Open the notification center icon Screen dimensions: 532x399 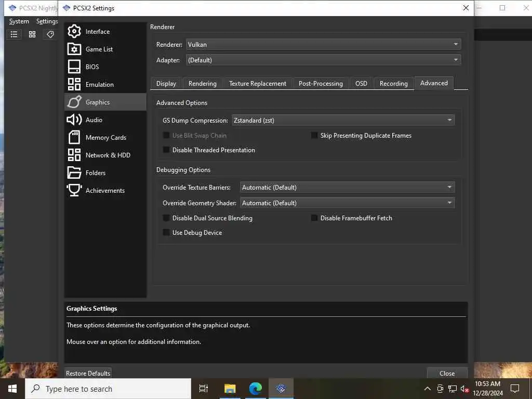coord(515,389)
